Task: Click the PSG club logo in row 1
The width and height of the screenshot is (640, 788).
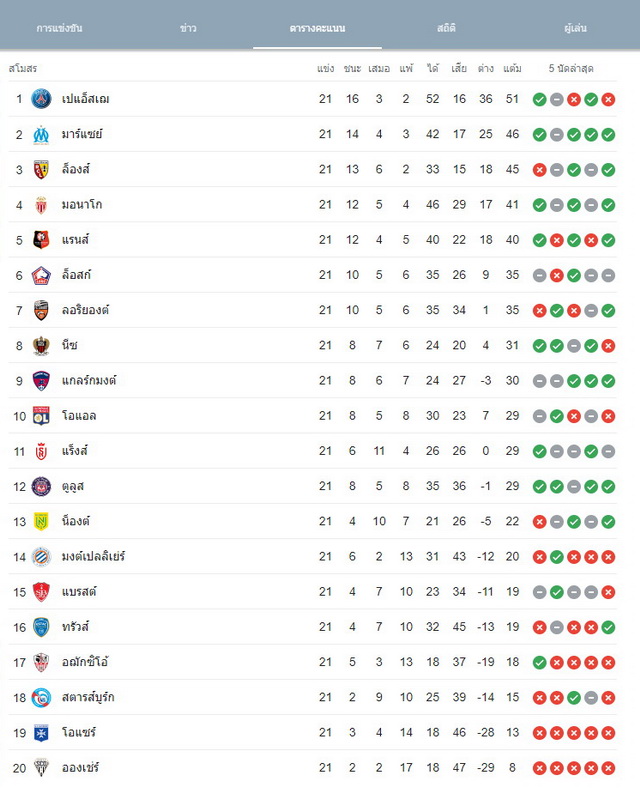Action: [41, 99]
